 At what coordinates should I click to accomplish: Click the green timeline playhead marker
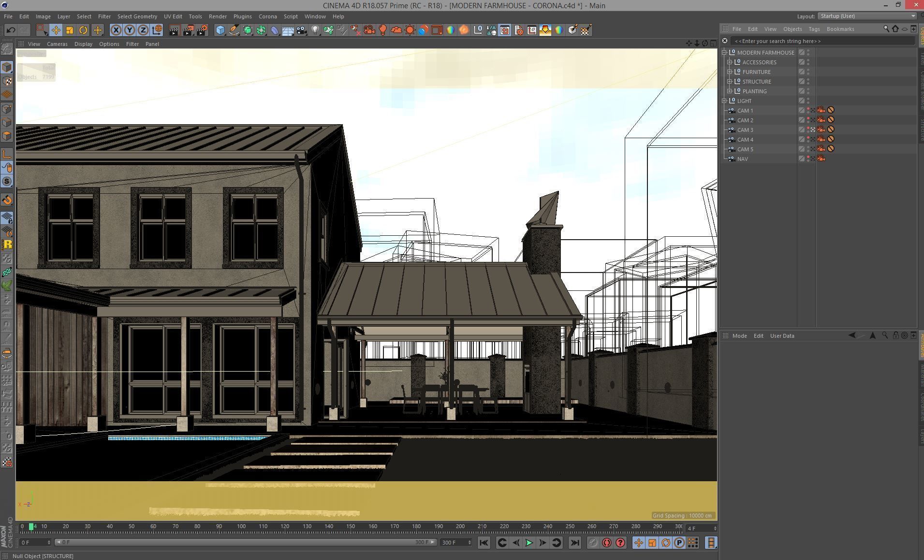tap(31, 526)
